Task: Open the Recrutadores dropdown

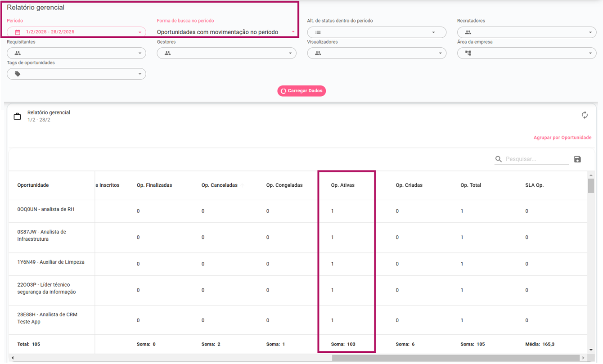Action: click(526, 32)
